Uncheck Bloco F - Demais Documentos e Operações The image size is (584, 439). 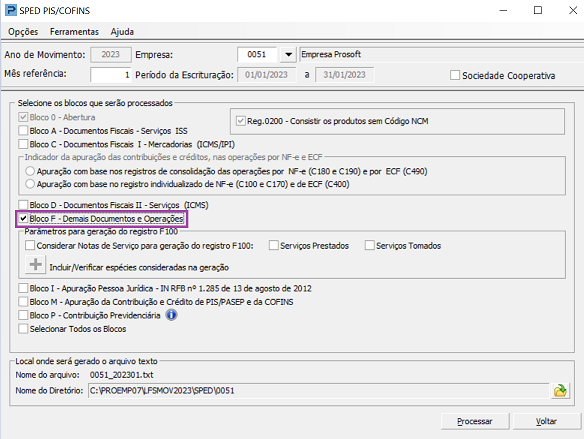pyautogui.click(x=23, y=219)
